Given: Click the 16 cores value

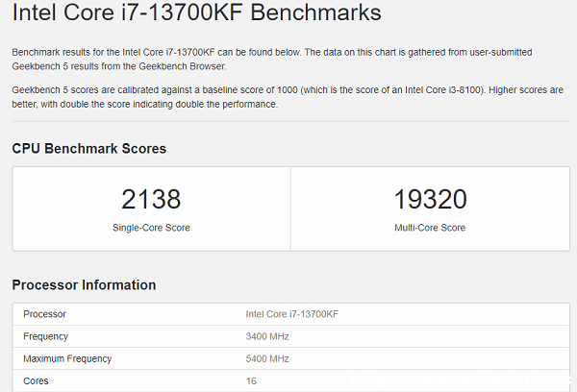Looking at the screenshot, I should tap(251, 381).
